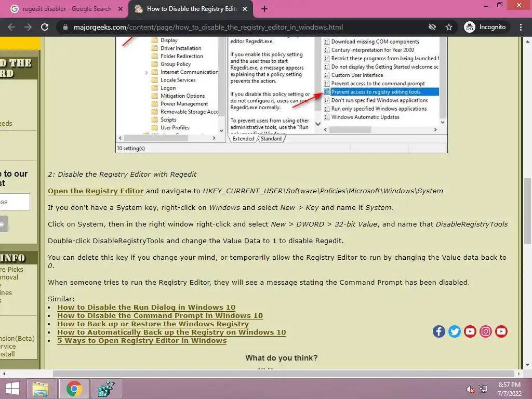532x399 pixels.
Task: Select the How to Disable the Registry Editor tab
Action: [x=191, y=9]
